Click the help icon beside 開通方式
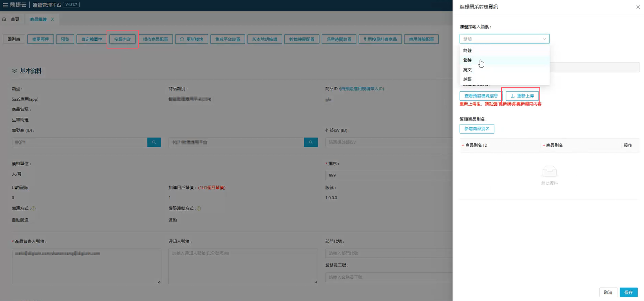The height and width of the screenshot is (301, 644). click(x=34, y=209)
